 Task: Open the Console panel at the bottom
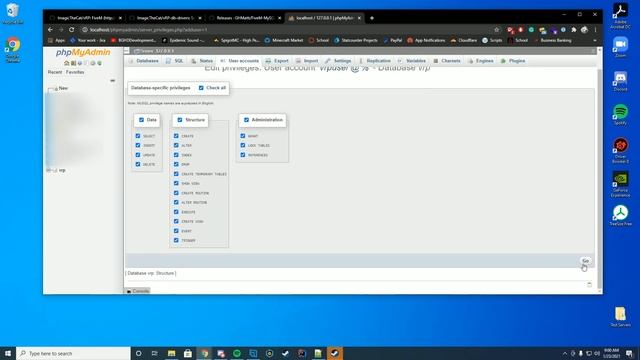click(138, 291)
